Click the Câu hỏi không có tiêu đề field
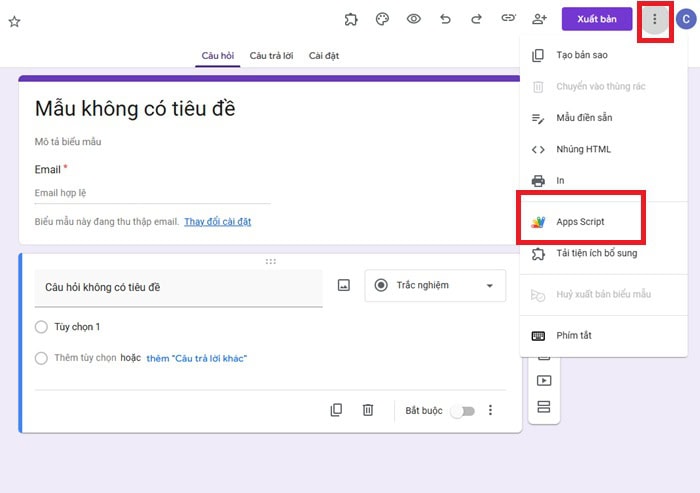This screenshot has height=493, width=700. (x=178, y=287)
